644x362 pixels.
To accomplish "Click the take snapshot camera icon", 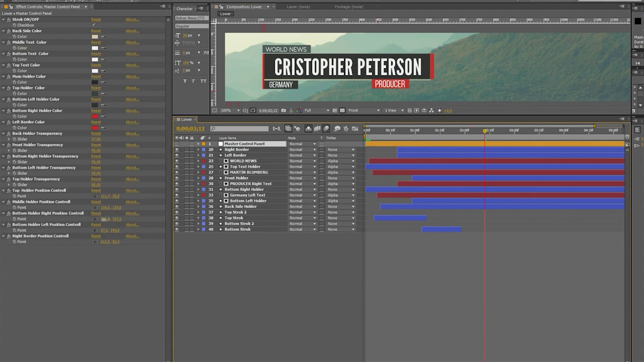I will point(283,111).
